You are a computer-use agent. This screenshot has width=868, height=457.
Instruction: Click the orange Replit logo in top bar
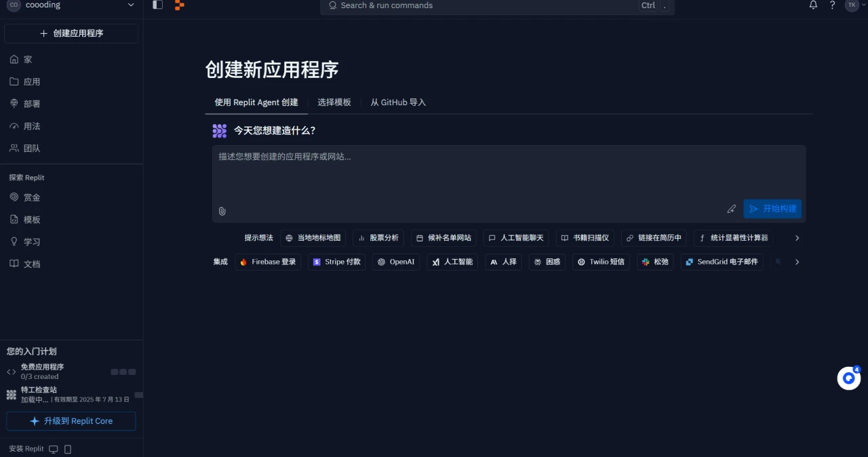[178, 5]
